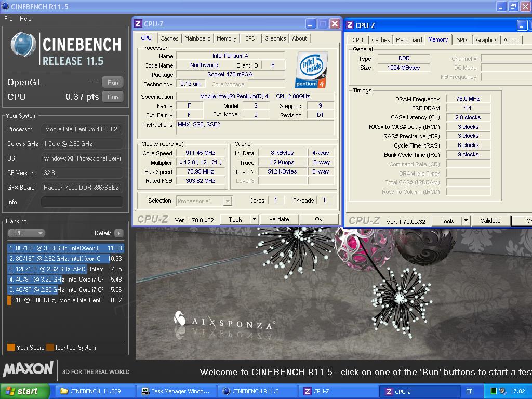
Task: Click Validate in right CPU-Z window
Action: pos(490,221)
